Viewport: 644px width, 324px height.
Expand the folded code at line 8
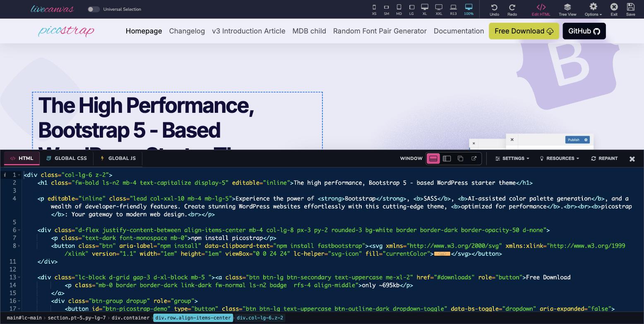click(20, 246)
